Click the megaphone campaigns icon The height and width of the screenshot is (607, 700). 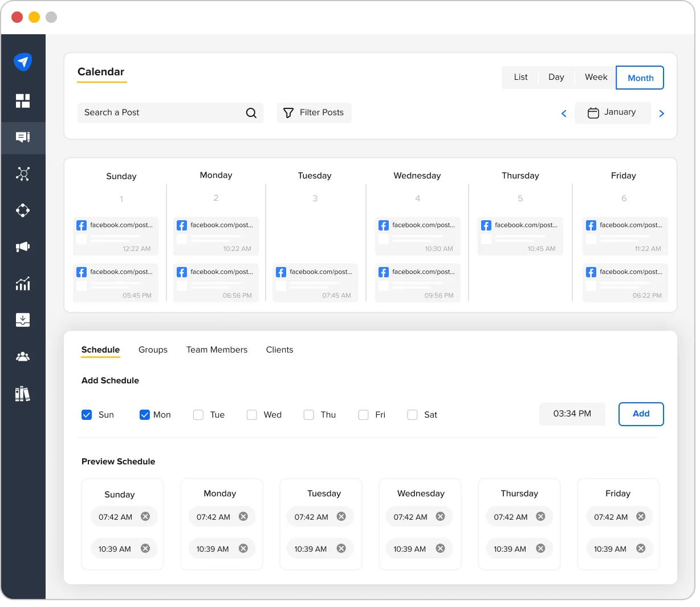coord(23,246)
